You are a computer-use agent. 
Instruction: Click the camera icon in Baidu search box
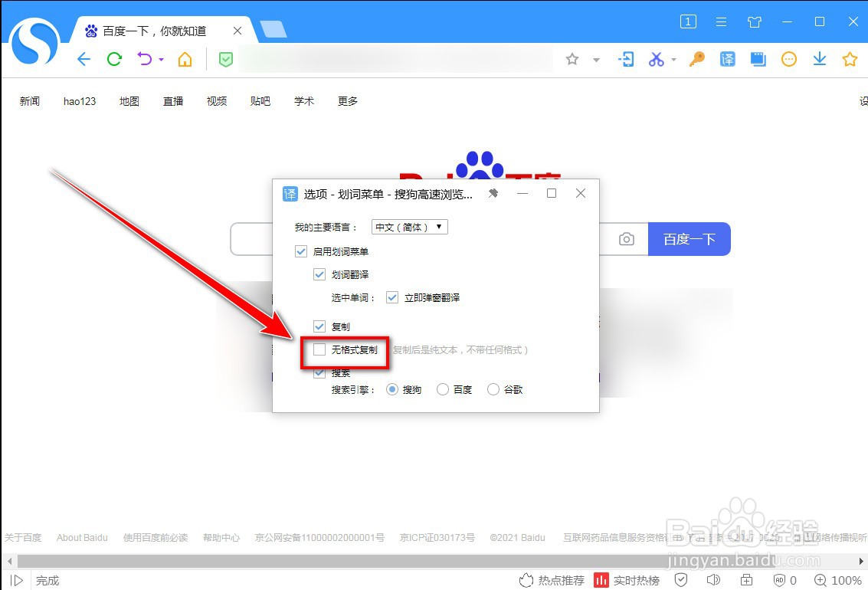(x=627, y=239)
